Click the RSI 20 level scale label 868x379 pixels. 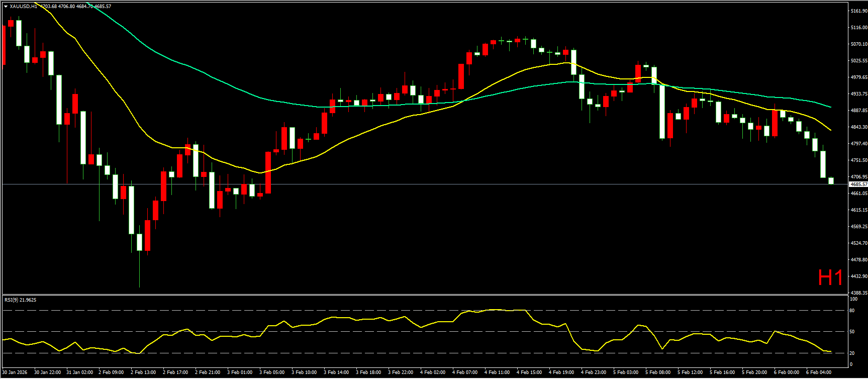tap(852, 353)
